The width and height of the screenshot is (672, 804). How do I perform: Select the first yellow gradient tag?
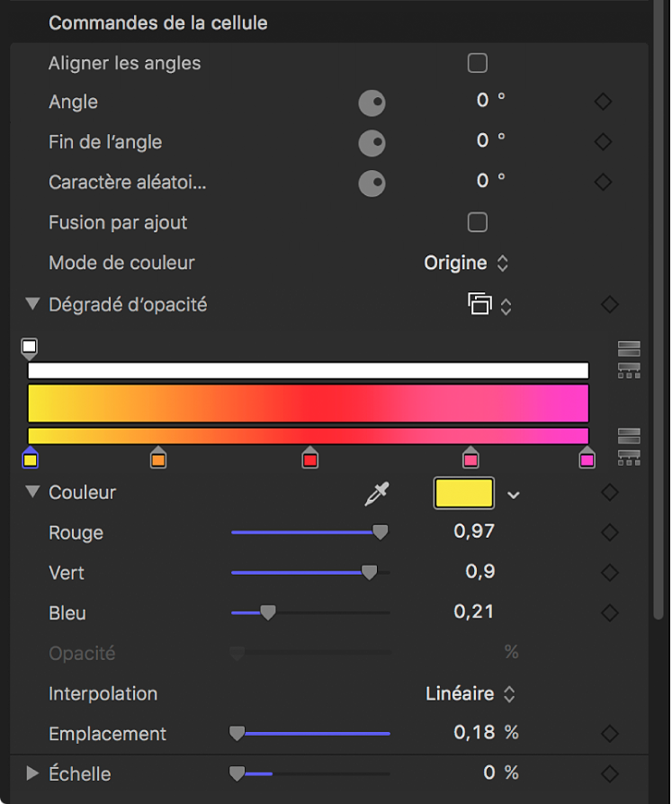pyautogui.click(x=30, y=459)
